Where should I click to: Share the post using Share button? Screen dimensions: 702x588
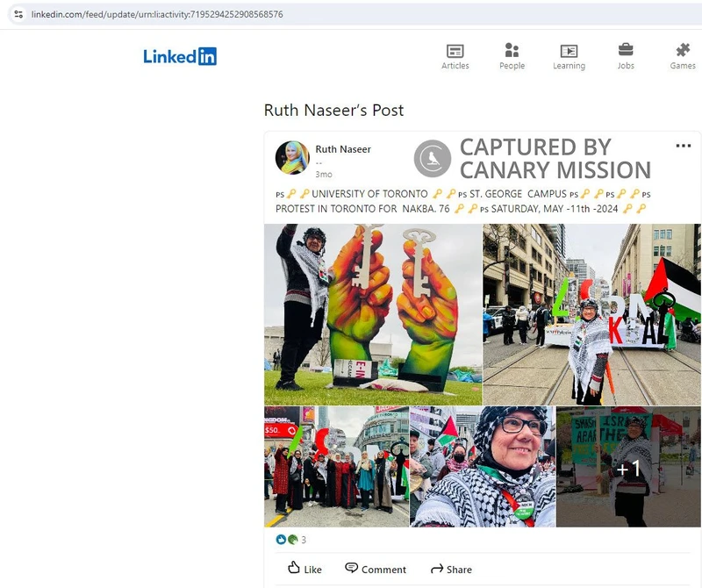[451, 570]
